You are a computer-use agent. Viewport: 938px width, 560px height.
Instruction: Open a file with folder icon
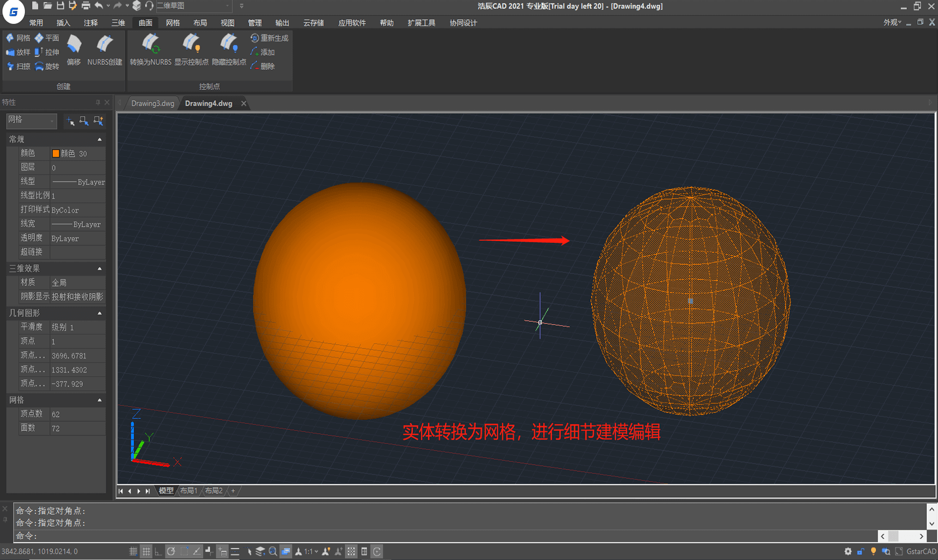(x=47, y=6)
